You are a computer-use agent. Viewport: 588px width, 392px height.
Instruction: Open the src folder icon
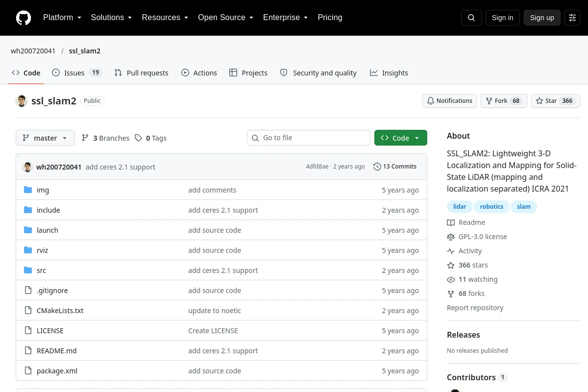28,270
